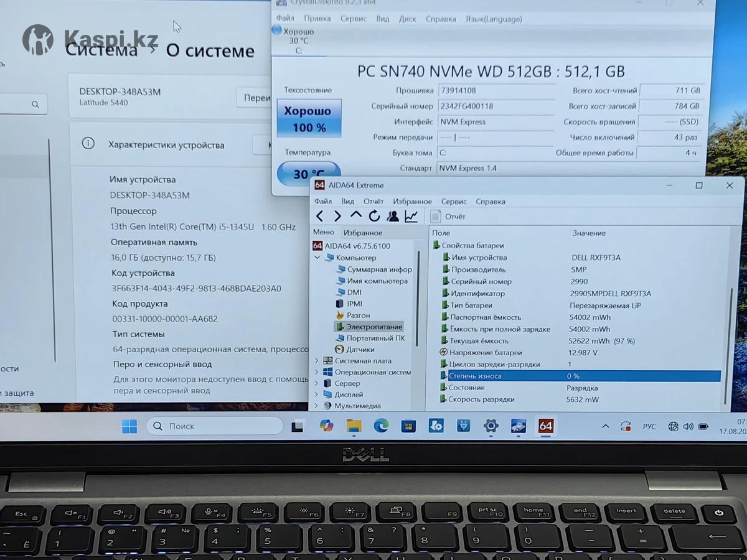Show hidden system tray icons
747x560 pixels.
pos(605,426)
